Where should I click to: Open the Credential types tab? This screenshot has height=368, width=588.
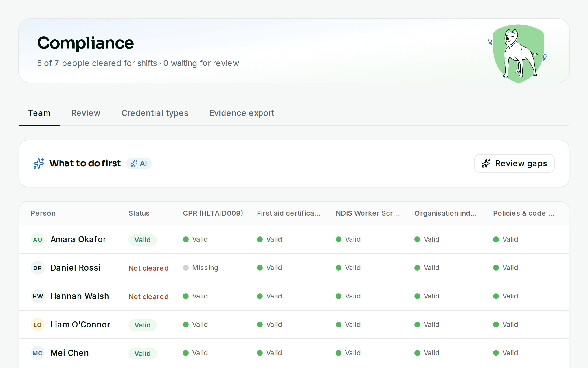[155, 113]
